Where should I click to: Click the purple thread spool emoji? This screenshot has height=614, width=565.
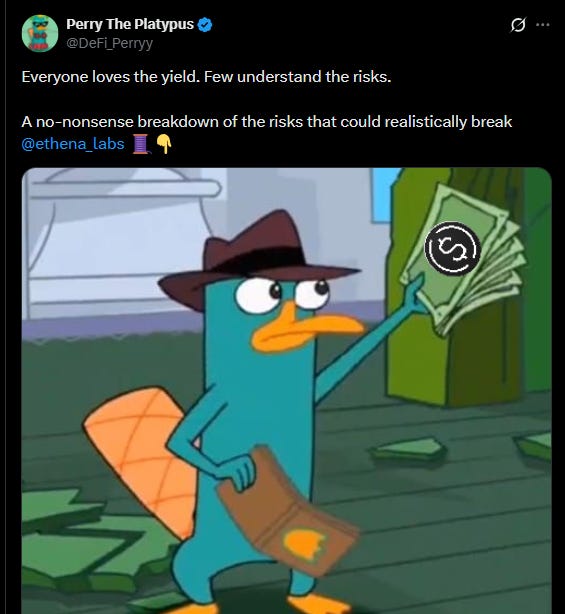click(x=141, y=144)
